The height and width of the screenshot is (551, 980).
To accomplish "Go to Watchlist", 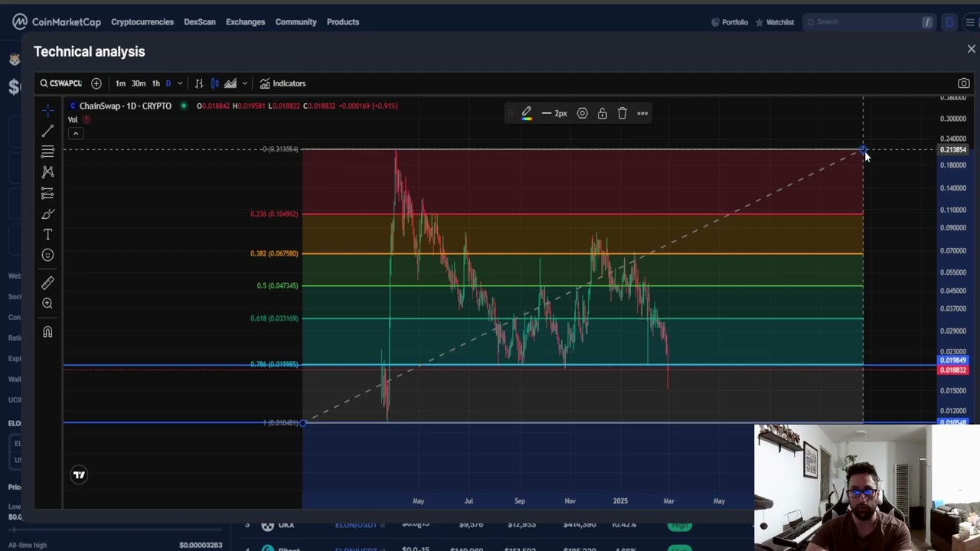I will pyautogui.click(x=775, y=22).
